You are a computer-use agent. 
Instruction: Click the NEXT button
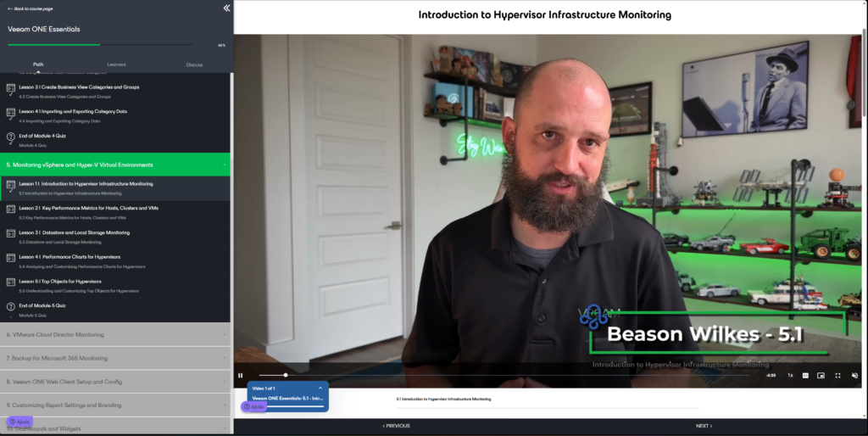[704, 426]
